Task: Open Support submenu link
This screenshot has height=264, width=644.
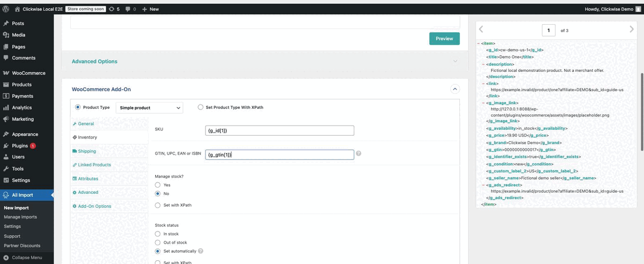Action: 12,236
